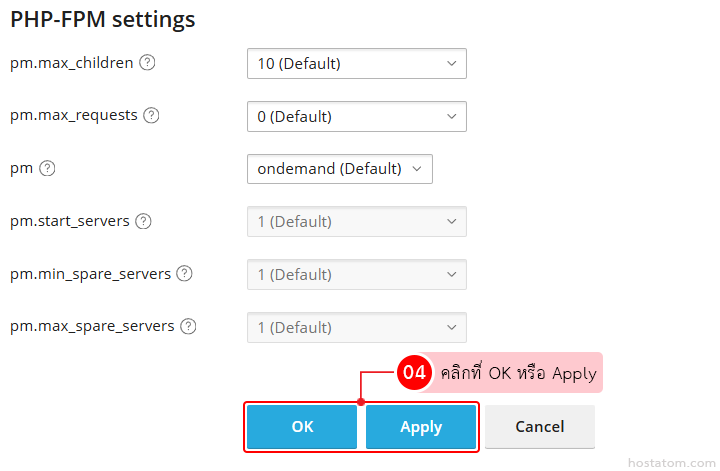Expand the pm.max_requests "0 (Default)" dropdown
Screen dimensions: 720x471
pyautogui.click(x=356, y=116)
